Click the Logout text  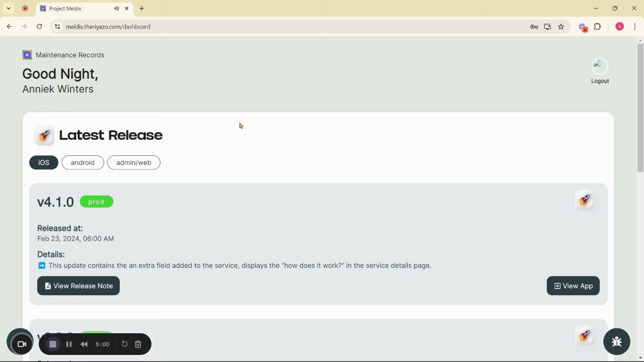(x=600, y=81)
